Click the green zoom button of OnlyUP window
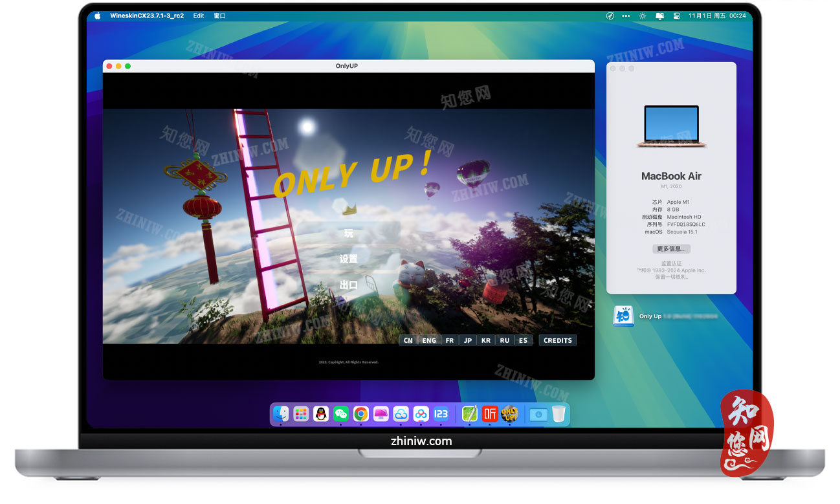This screenshot has height=504, width=840. [x=127, y=66]
